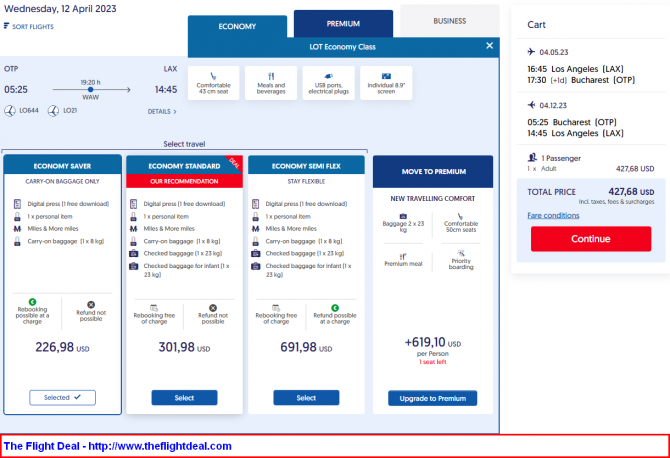The height and width of the screenshot is (458, 670).
Task: Click the outbound plane icon for 04.05.23
Action: 531,52
